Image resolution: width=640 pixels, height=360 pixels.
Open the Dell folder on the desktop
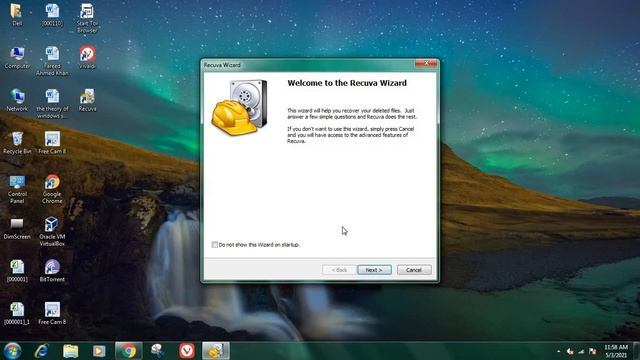click(x=17, y=15)
